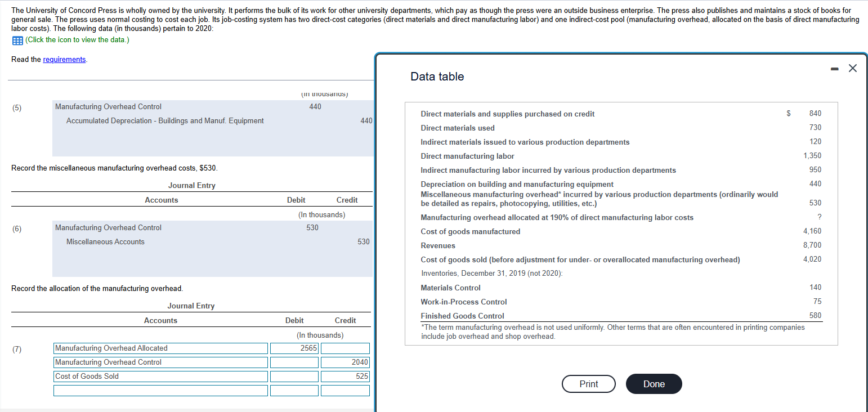This screenshot has height=412, width=868.
Task: Click the Cost of Goods Sold account field
Action: click(160, 376)
